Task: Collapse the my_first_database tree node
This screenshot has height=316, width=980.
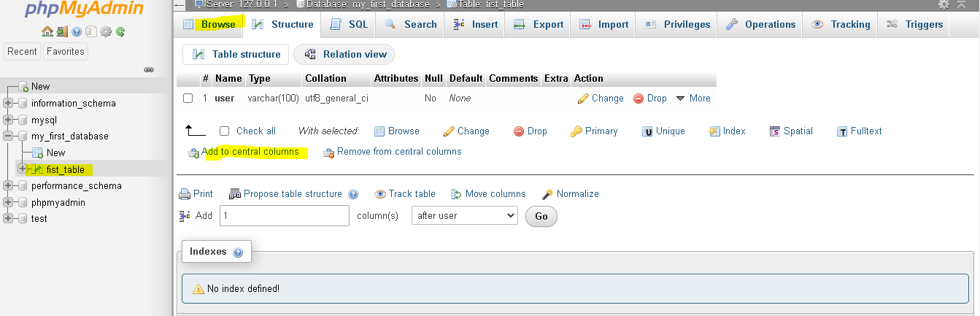Action: pos(9,136)
